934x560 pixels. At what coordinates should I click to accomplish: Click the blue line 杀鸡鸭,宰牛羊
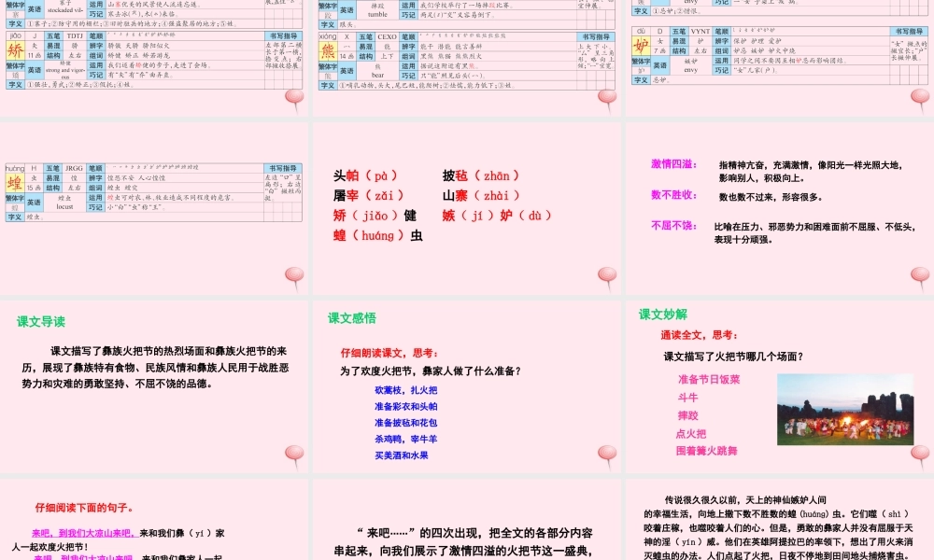click(405, 440)
